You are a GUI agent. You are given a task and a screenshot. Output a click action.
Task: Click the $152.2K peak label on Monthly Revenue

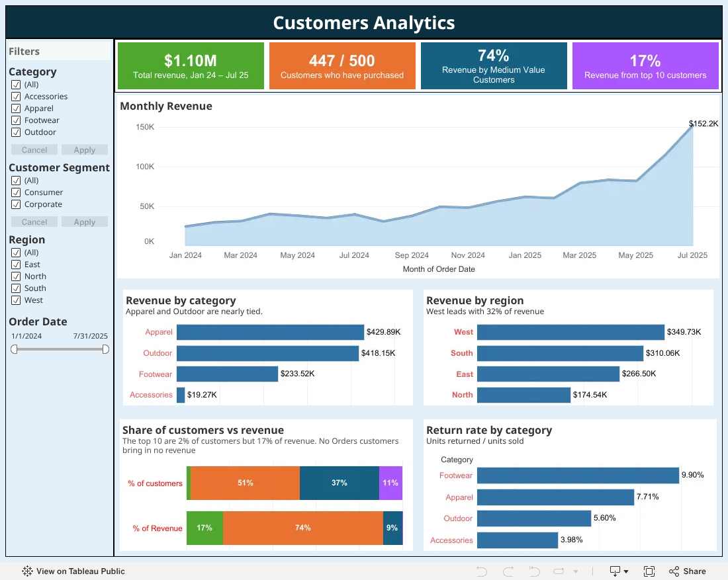704,124
